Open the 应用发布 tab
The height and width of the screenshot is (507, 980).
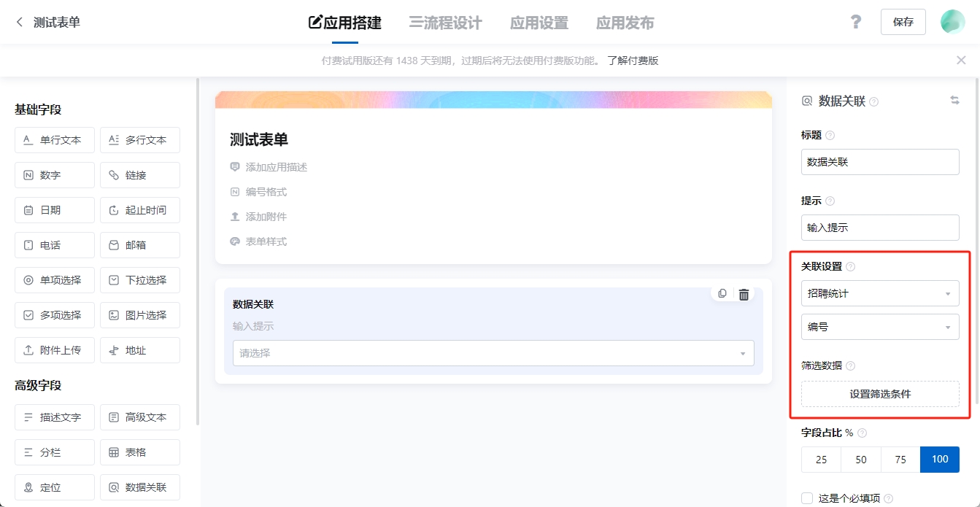pyautogui.click(x=624, y=23)
